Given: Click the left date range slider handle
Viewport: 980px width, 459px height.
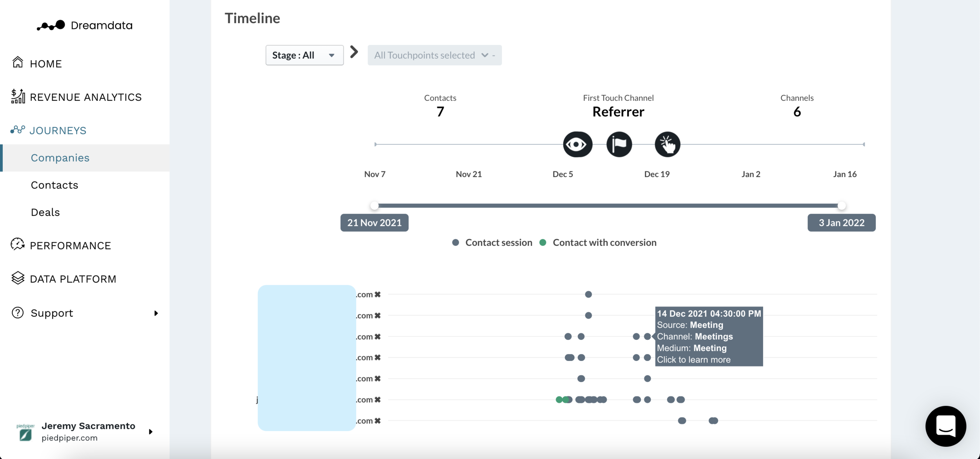Looking at the screenshot, I should tap(374, 205).
